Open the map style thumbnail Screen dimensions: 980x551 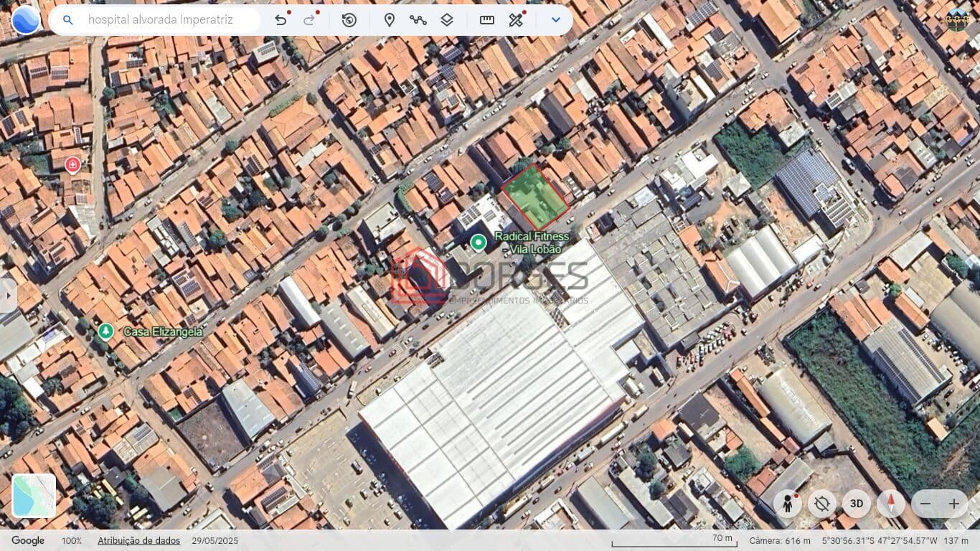pos(34,496)
